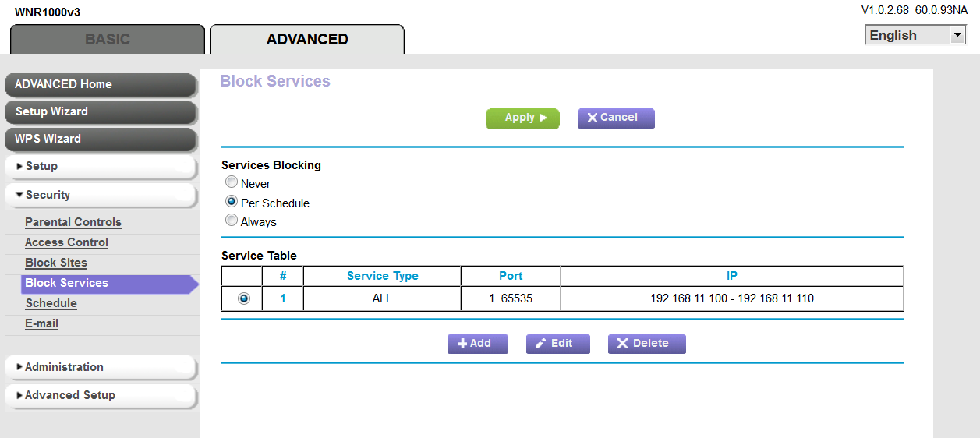Viewport: 980px width, 438px height.
Task: Add a new blocked service
Action: [x=477, y=344]
